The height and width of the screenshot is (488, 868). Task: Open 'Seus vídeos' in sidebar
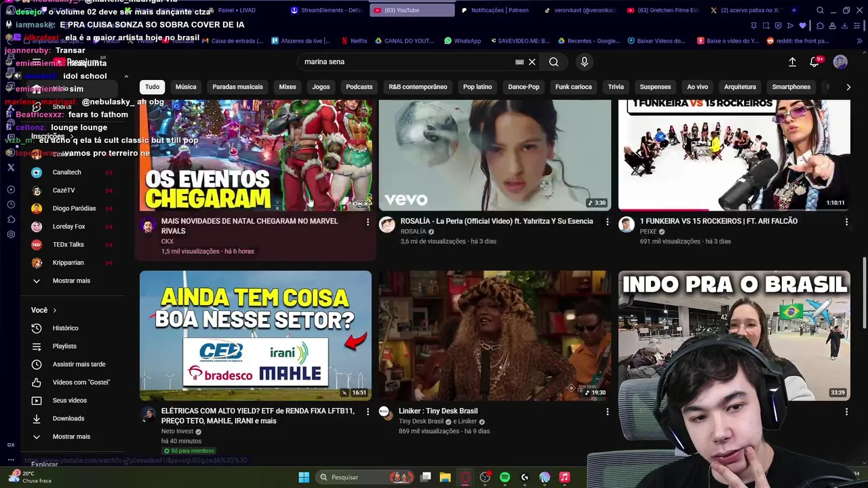(x=71, y=401)
